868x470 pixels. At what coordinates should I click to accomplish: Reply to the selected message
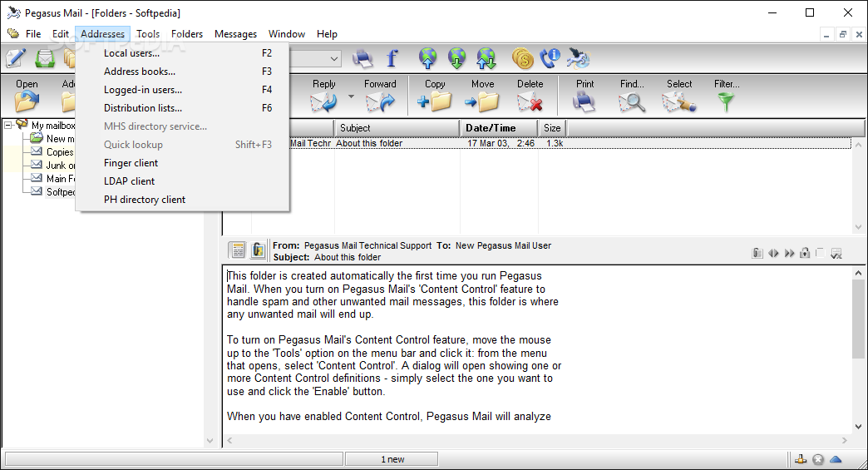coord(324,95)
